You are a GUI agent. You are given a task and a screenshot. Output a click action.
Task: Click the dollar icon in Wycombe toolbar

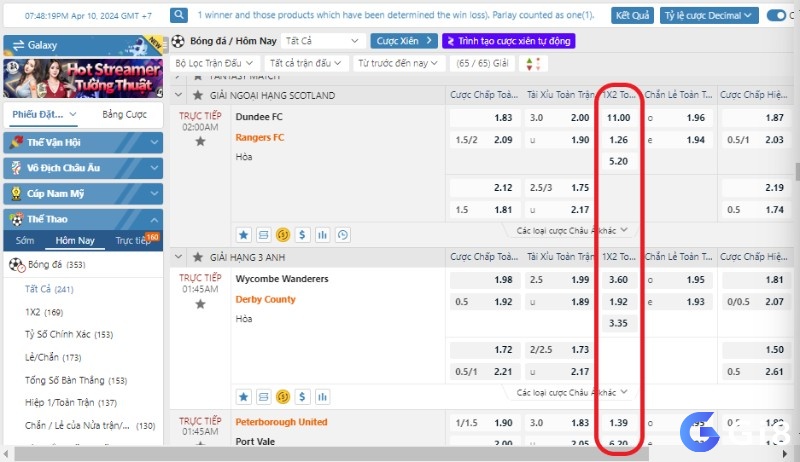(x=302, y=397)
